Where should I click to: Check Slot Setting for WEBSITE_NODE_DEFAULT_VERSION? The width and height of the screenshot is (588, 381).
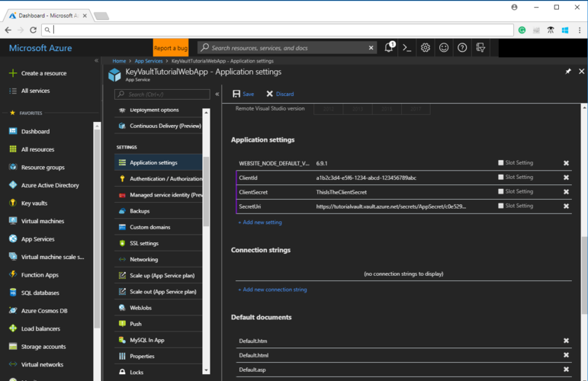[x=500, y=162]
